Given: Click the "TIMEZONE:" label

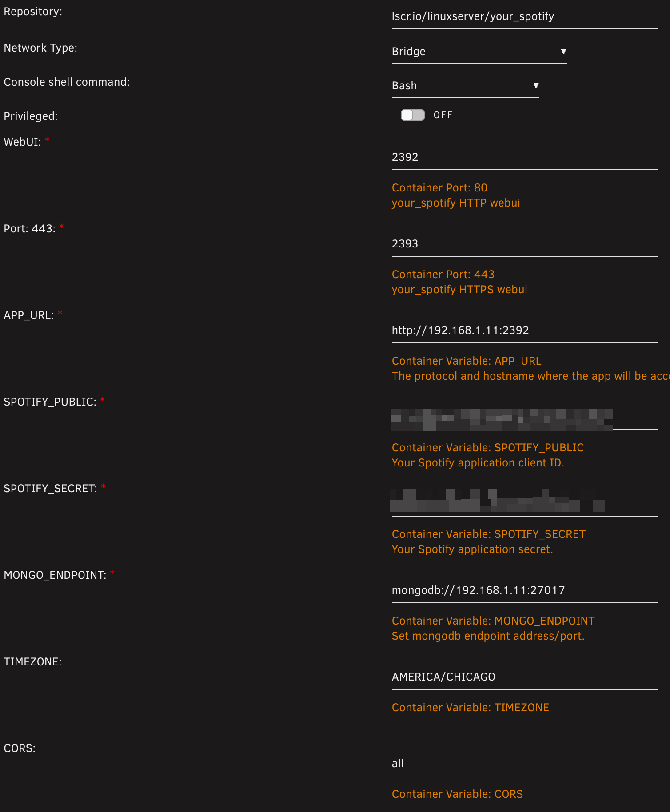Looking at the screenshot, I should 32,662.
